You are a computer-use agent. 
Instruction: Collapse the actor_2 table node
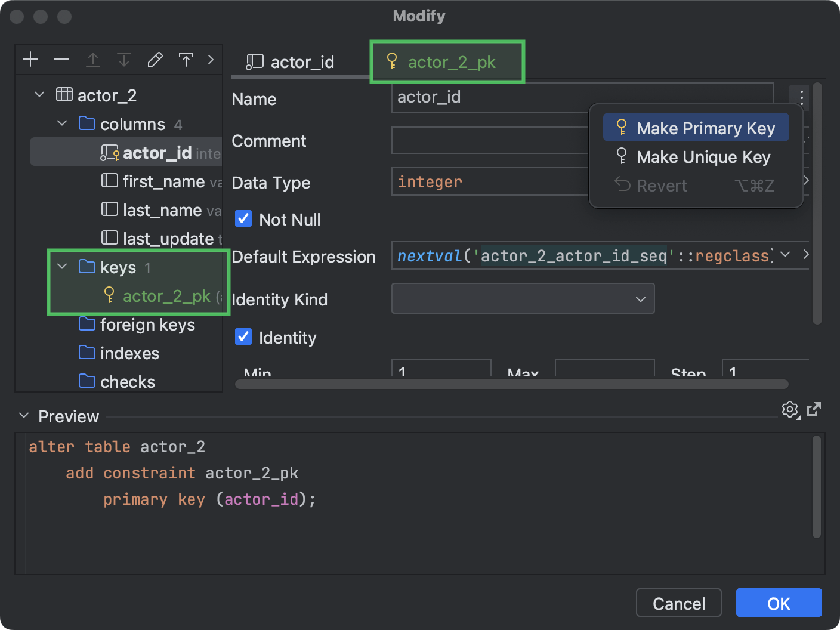point(38,94)
